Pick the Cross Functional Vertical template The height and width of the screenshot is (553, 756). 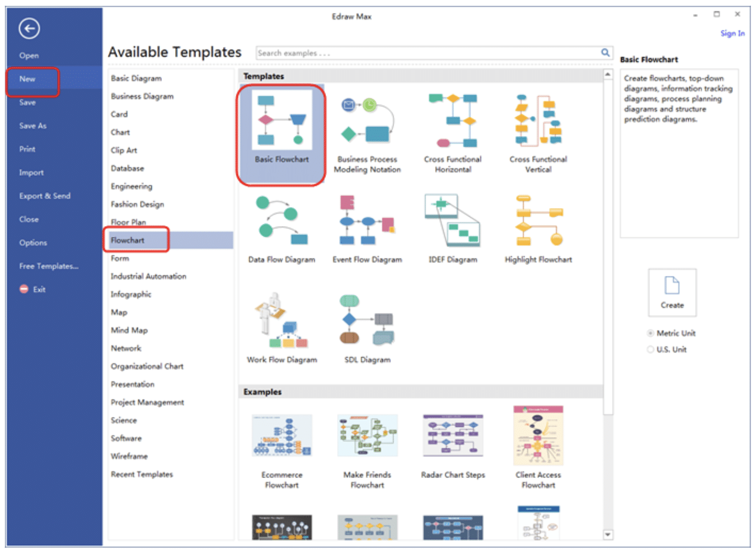[x=538, y=134]
